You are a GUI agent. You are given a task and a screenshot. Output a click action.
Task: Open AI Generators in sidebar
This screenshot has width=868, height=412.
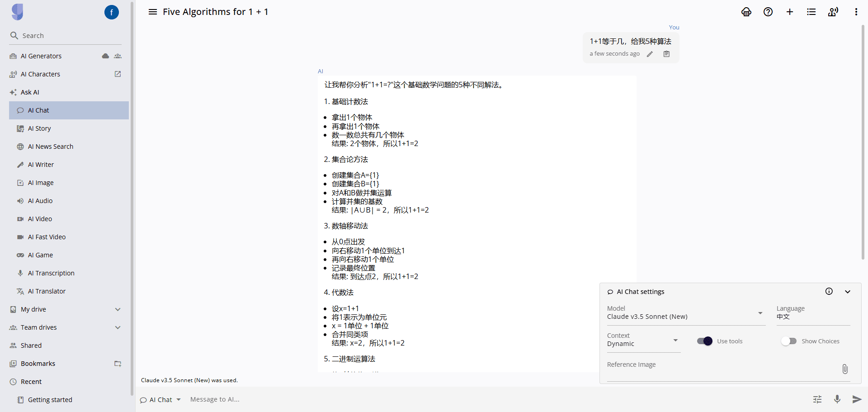41,56
